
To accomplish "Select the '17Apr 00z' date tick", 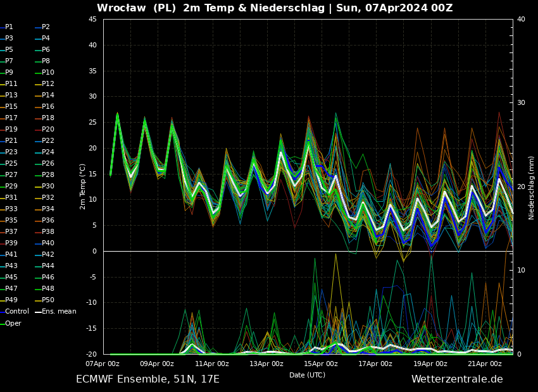I will [x=375, y=364].
